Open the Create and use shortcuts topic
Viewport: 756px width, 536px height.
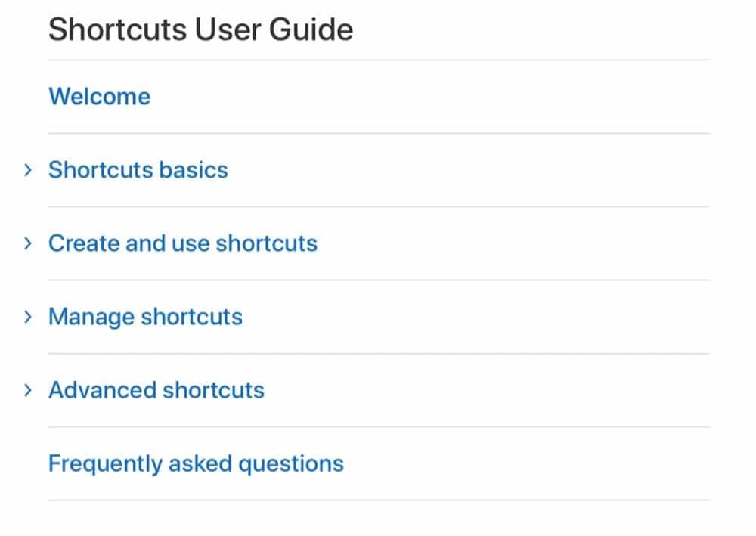tap(183, 243)
